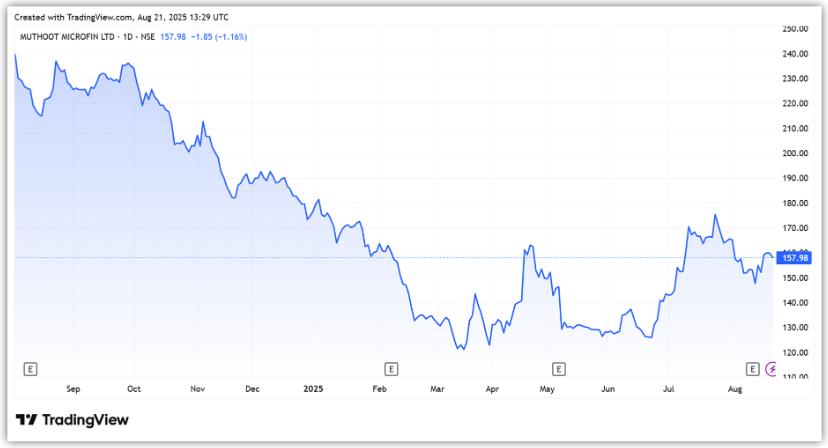Click the TradingView logo at bottom left
Image resolution: width=828 pixels, height=448 pixels.
[x=72, y=420]
